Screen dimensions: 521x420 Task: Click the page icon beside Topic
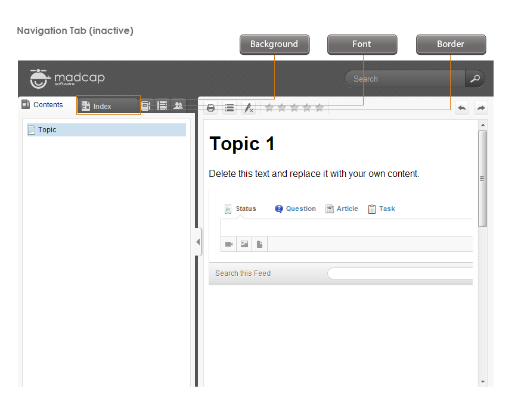pyautogui.click(x=32, y=130)
